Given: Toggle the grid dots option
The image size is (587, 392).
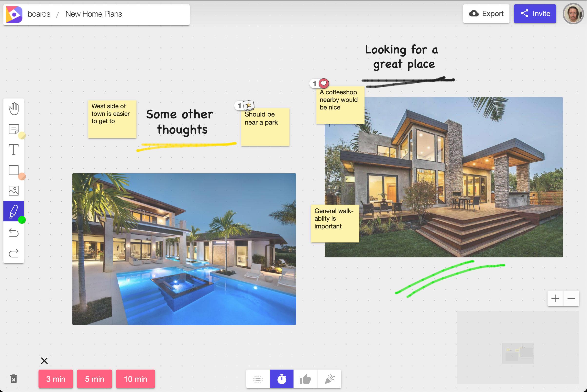Looking at the screenshot, I should (258, 379).
